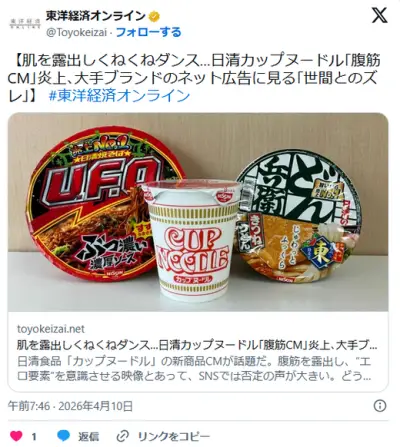Viewport: 400px width, 447px height.
Task: Click the main post text body
Action: pos(194,78)
